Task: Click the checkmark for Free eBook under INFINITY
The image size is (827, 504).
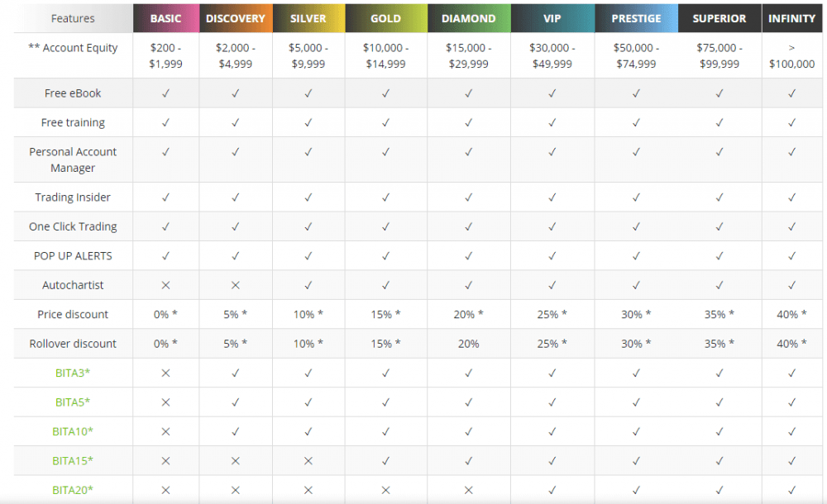Action: 791,93
